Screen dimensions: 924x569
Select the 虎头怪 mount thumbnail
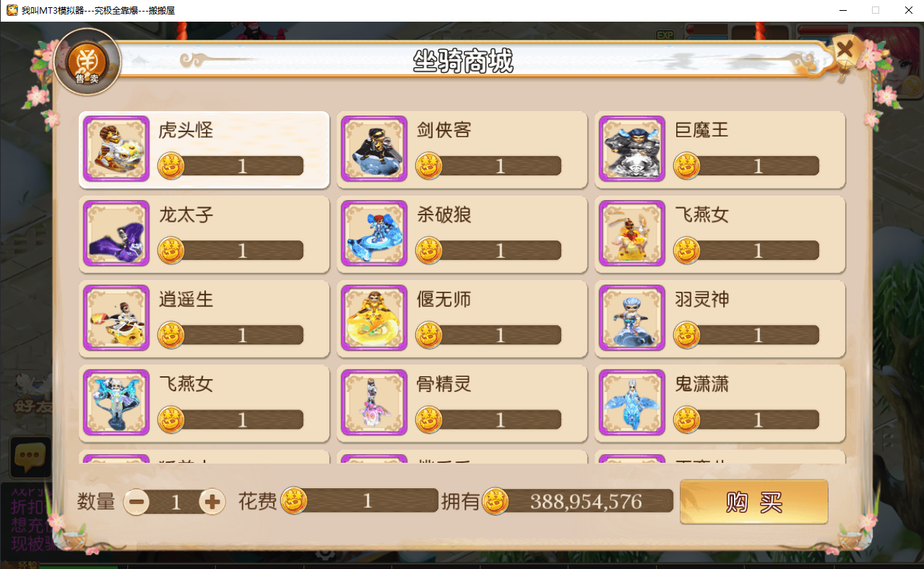coord(116,149)
